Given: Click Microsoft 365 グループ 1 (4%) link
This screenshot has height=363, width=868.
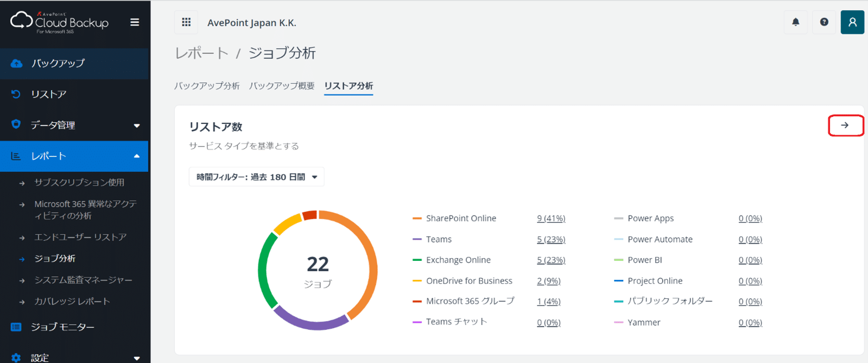Looking at the screenshot, I should point(549,302).
